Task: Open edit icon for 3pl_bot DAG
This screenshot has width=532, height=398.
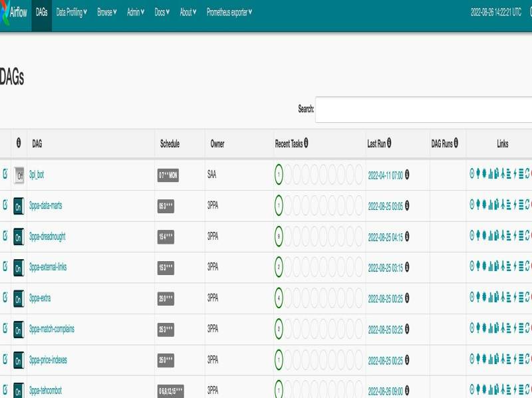Action: point(5,175)
